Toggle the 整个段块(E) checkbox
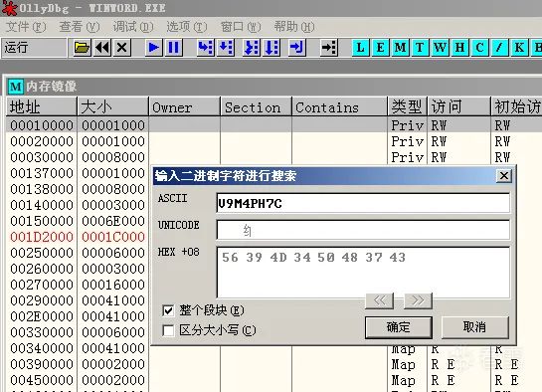 (168, 310)
